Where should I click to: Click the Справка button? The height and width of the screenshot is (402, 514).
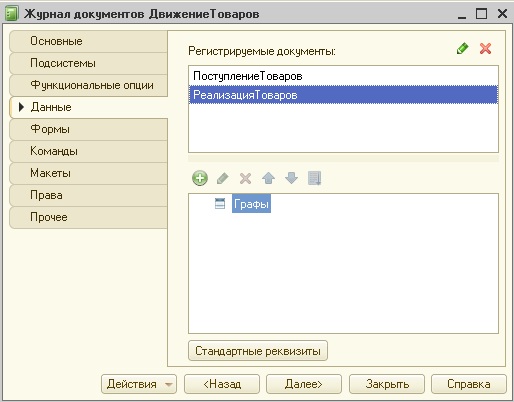click(469, 384)
